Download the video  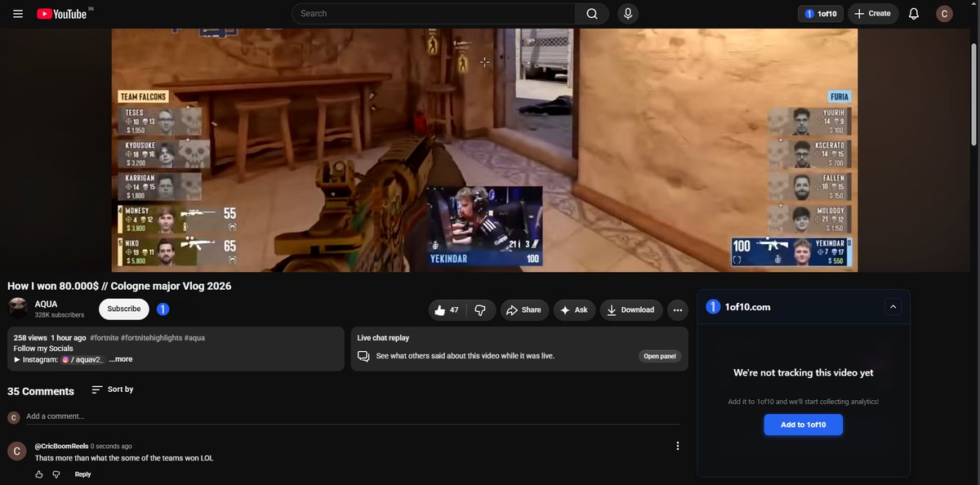click(x=631, y=310)
